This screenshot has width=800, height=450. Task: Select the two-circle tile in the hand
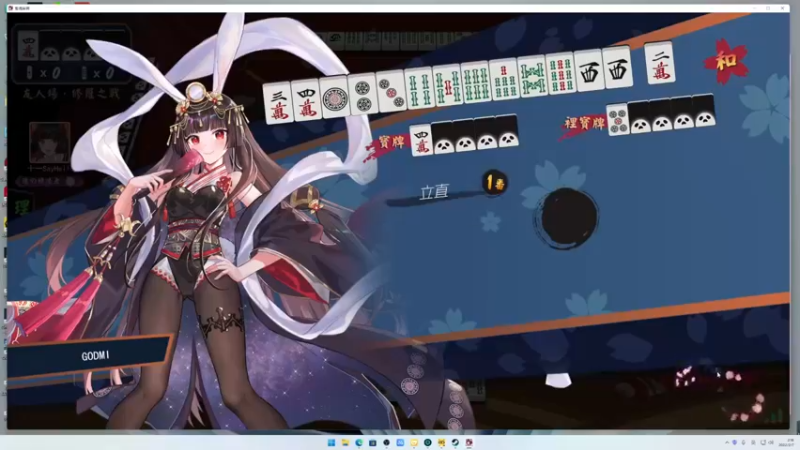click(363, 94)
